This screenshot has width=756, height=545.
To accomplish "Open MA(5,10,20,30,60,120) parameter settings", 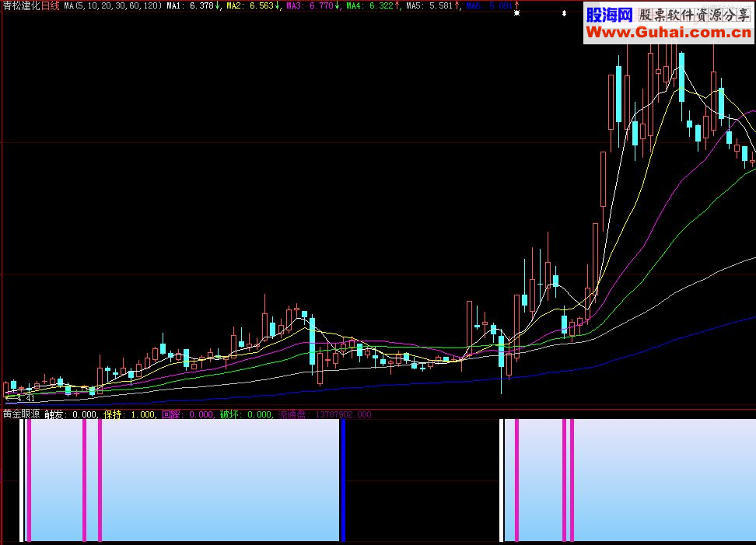I will [x=113, y=5].
